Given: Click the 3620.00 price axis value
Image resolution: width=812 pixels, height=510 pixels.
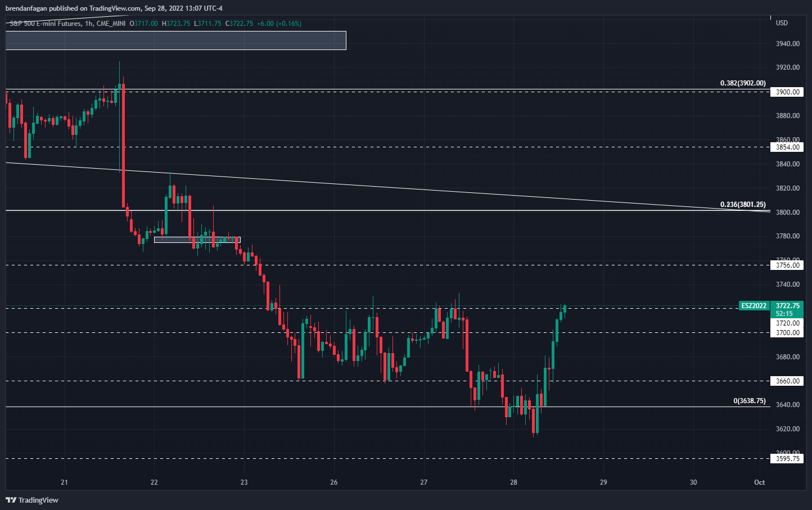Looking at the screenshot, I should (787, 429).
